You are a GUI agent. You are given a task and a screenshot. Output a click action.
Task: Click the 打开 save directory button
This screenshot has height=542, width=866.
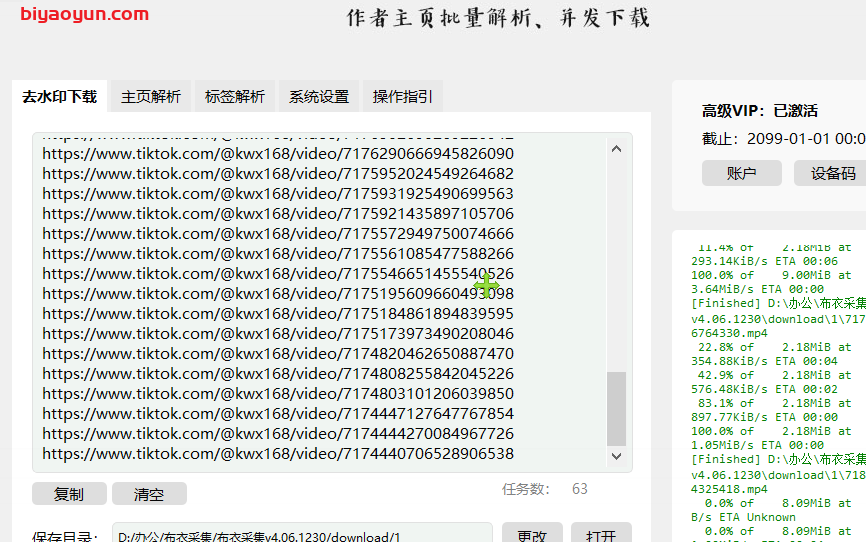601,534
